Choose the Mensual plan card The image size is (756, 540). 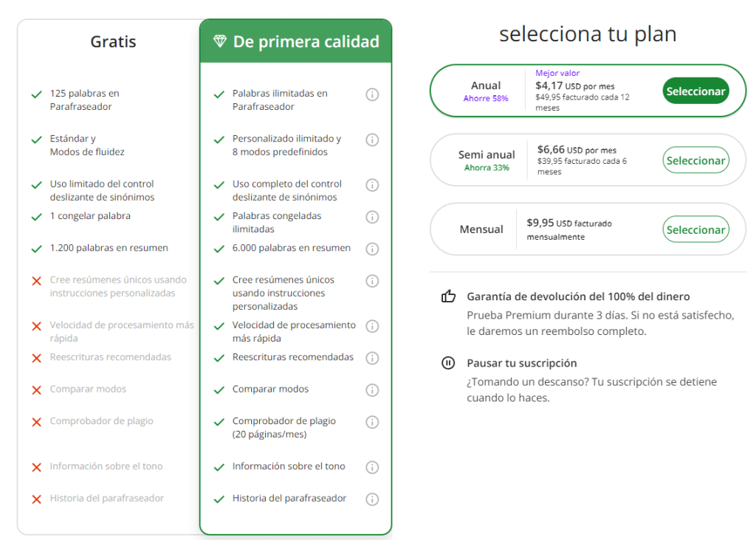588,229
